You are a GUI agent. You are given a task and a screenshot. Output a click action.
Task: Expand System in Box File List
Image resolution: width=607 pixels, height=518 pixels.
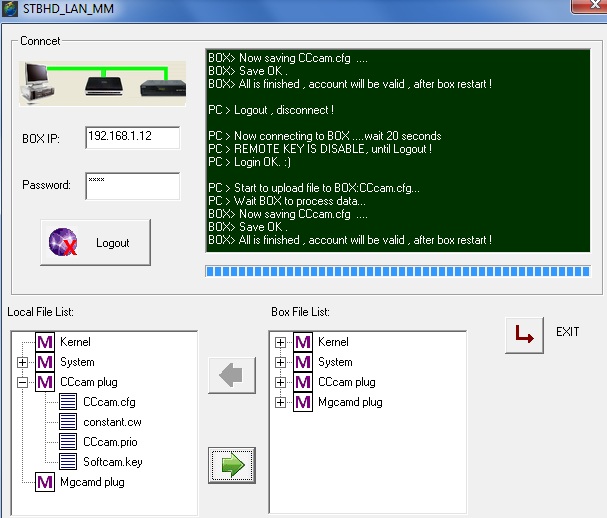[280, 362]
